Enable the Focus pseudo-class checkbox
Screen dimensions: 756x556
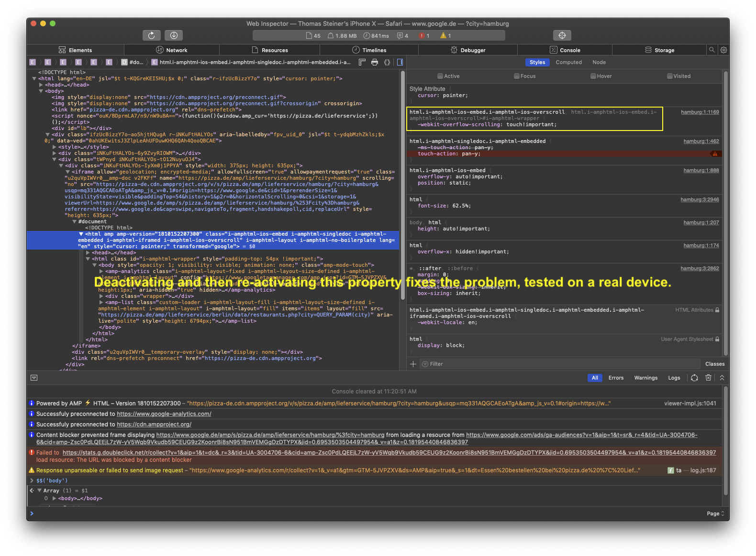517,76
